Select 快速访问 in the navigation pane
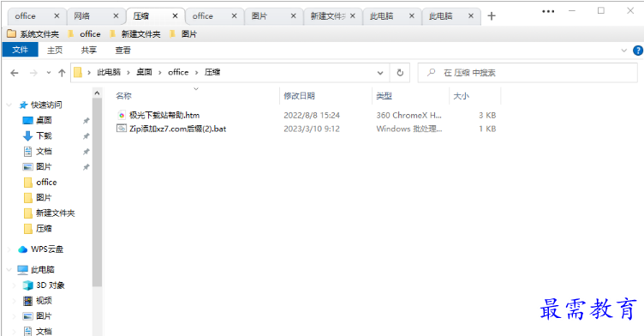The image size is (644, 336). pyautogui.click(x=46, y=105)
